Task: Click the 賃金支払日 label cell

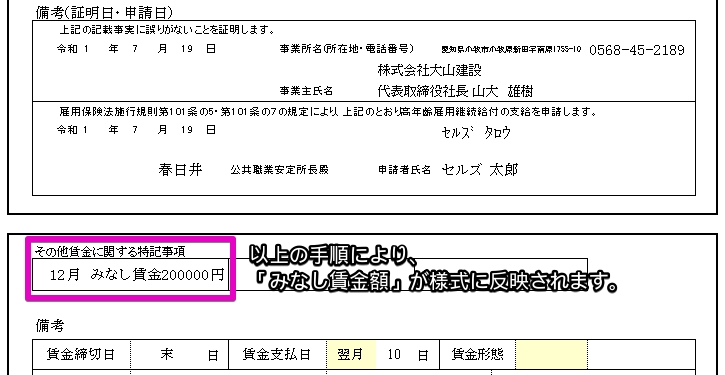Action: click(277, 355)
